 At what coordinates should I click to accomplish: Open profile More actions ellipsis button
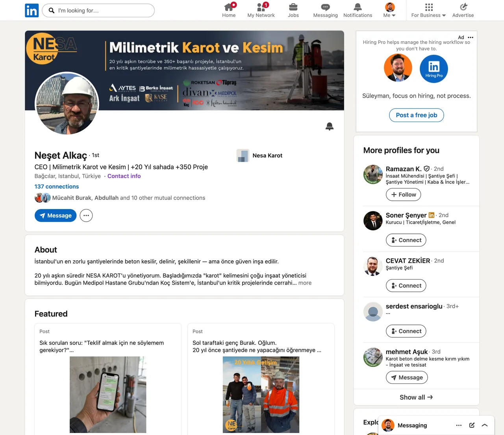(x=86, y=215)
